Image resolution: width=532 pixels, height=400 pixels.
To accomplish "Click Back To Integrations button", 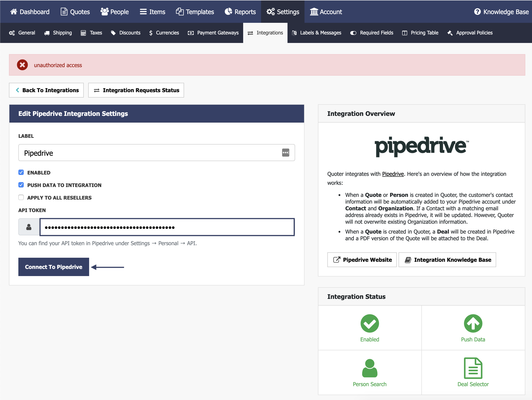I will click(x=46, y=90).
